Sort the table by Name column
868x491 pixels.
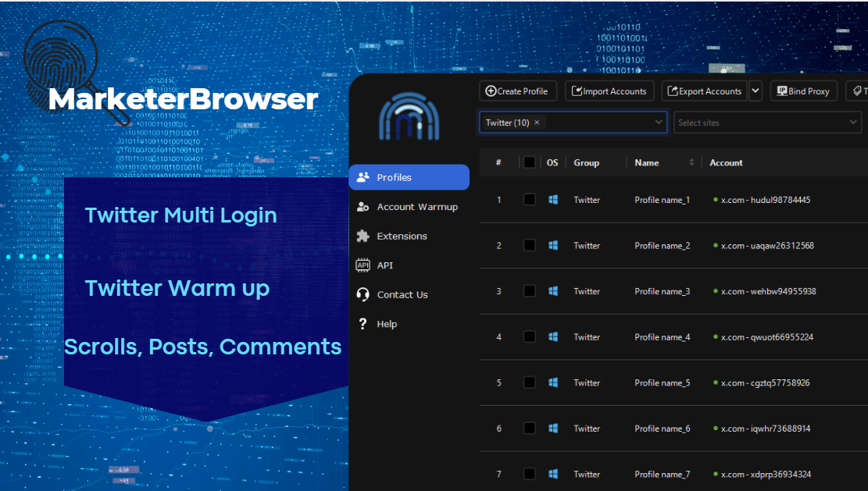click(x=691, y=162)
